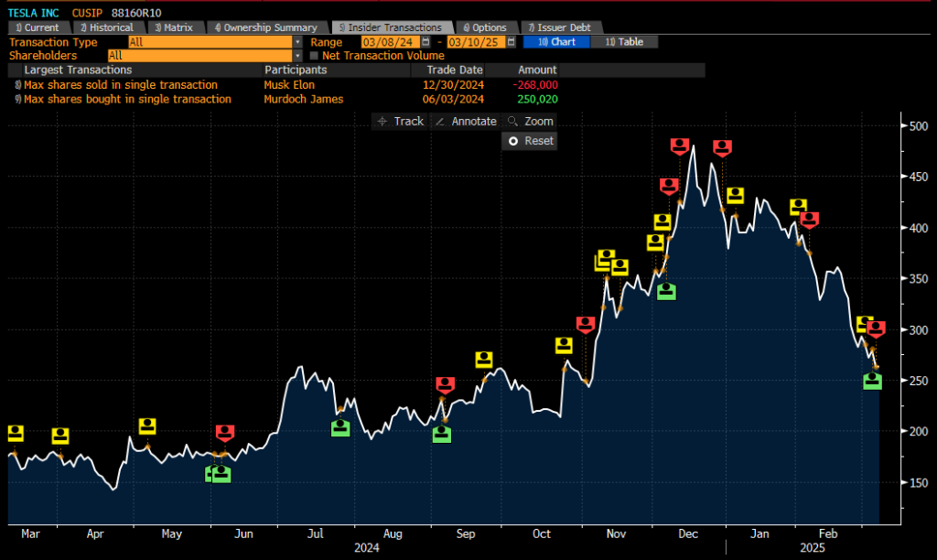Select the last red sell marker in March 2025

(876, 328)
